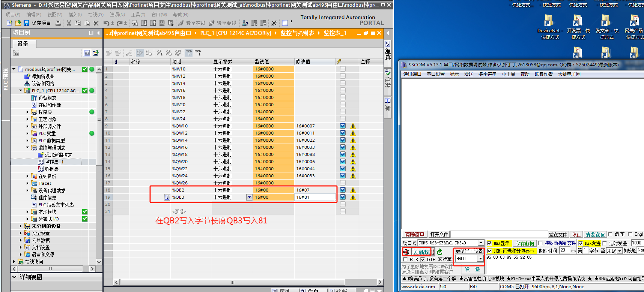The height and width of the screenshot is (292, 644).
Task: Click Enable peripheral outputs icon
Action: click(178, 53)
